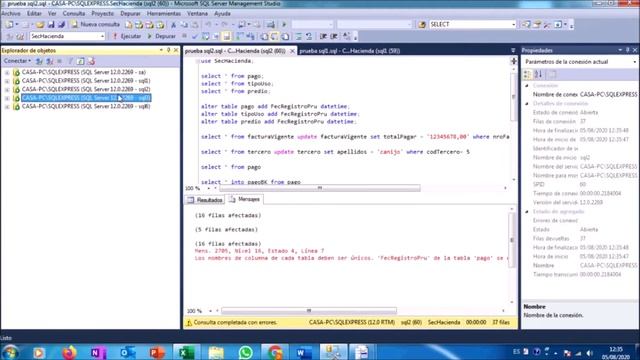Click the messages pane horizontal scrollbar
Image resolution: width=640 pixels, height=360 pixels.
pyautogui.click(x=309, y=311)
